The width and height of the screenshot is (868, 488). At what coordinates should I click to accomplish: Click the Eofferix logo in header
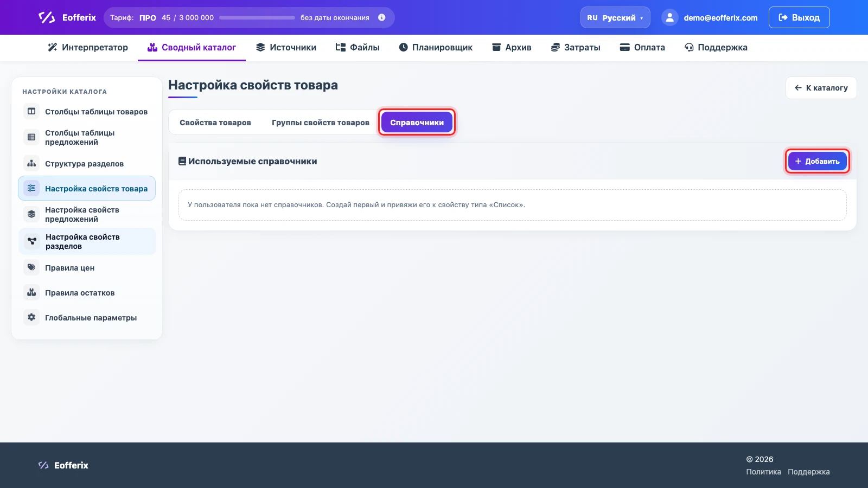coord(67,17)
